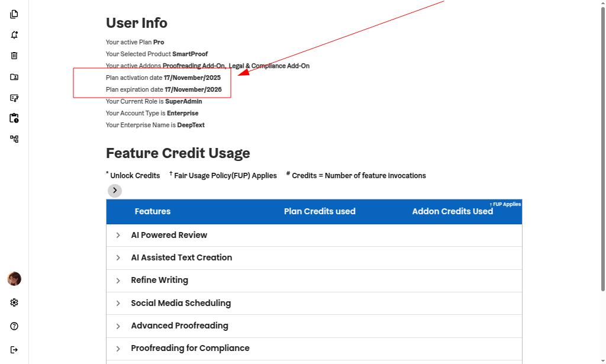This screenshot has width=606, height=364.
Task: Click the Addon Credits Used column header
Action: coord(452,211)
